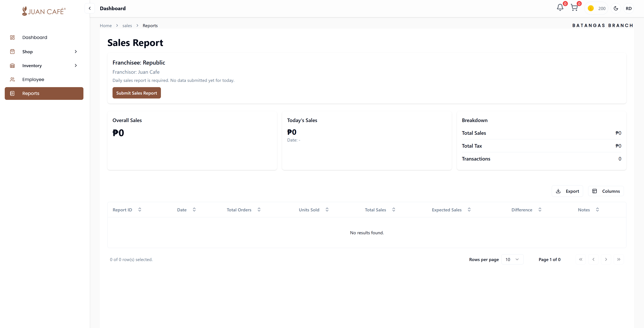
Task: Open the Columns picker
Action: point(606,191)
